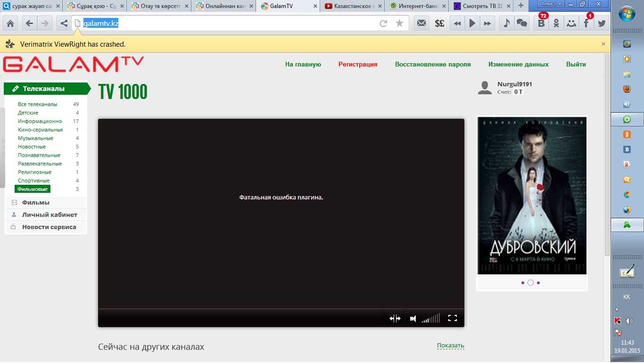Mute the video player sound
The width and height of the screenshot is (644, 363).
[x=413, y=319]
